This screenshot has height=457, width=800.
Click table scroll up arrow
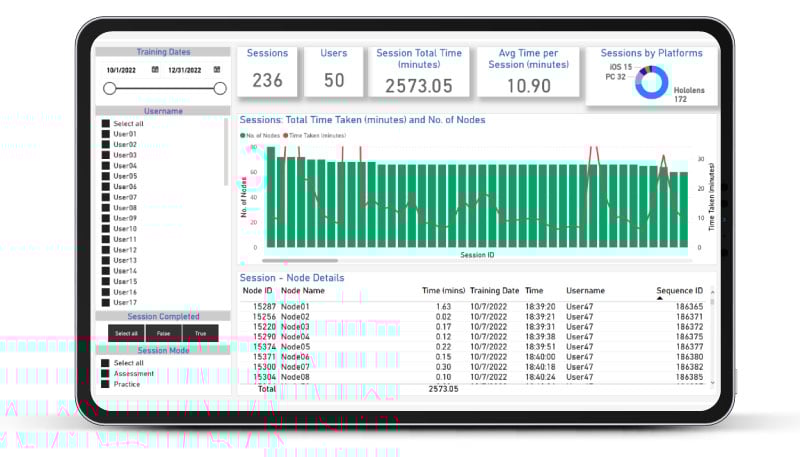[712, 292]
